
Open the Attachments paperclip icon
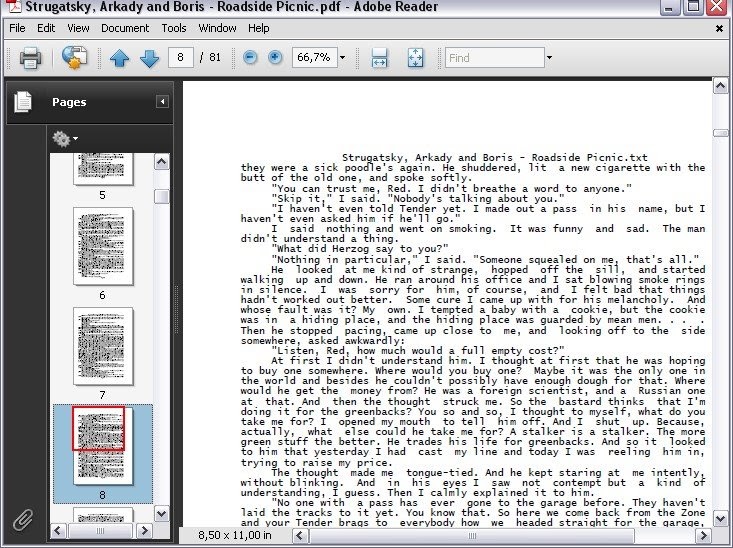tap(23, 519)
